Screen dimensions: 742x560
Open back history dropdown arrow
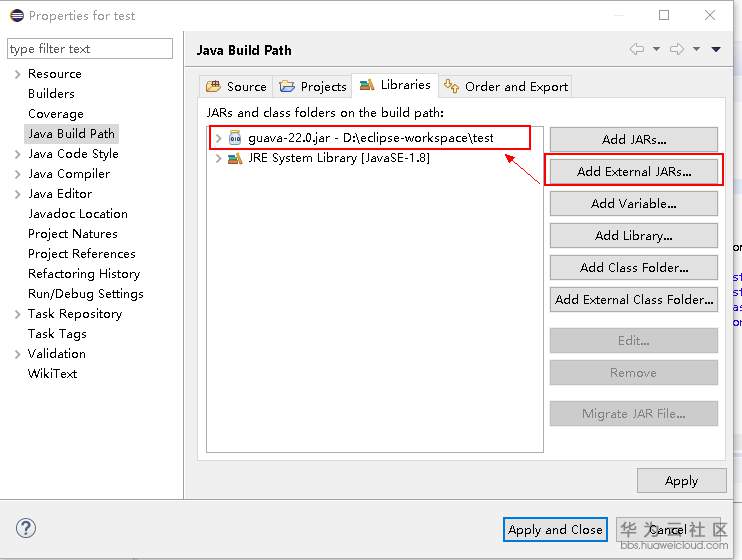coord(656,49)
